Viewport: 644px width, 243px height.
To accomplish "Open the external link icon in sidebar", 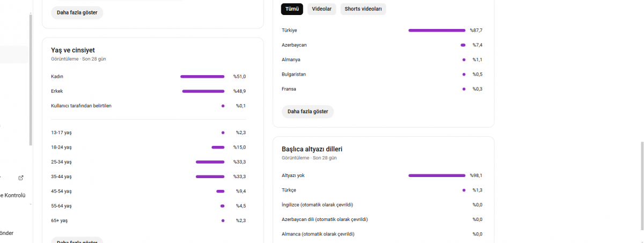I will 21,178.
